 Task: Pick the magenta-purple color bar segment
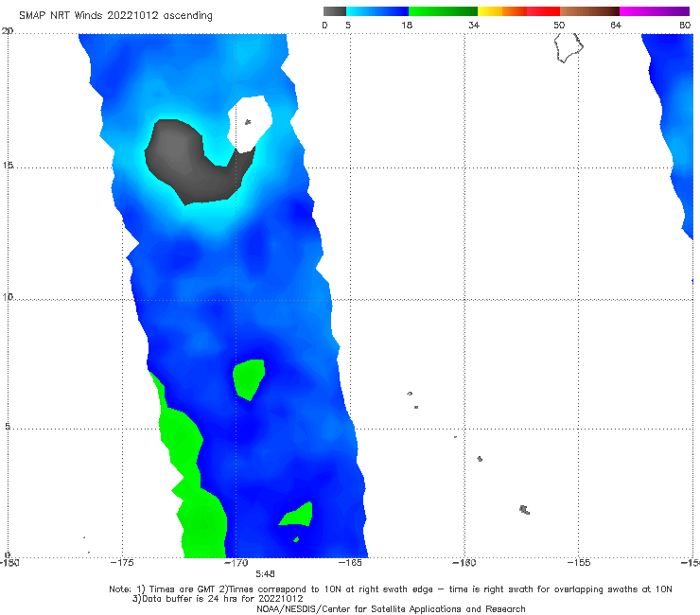tap(655, 11)
